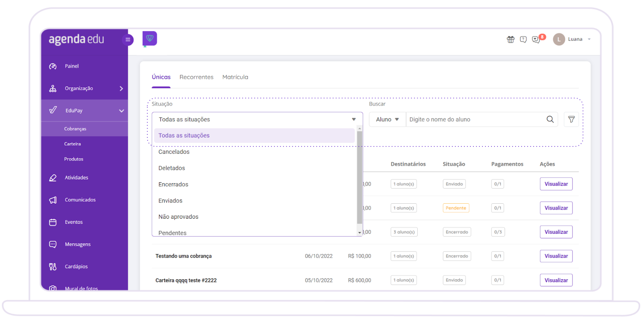Viewport: 644px width, 320px height.
Task: Switch to the Matrícula tab
Action: [x=235, y=77]
